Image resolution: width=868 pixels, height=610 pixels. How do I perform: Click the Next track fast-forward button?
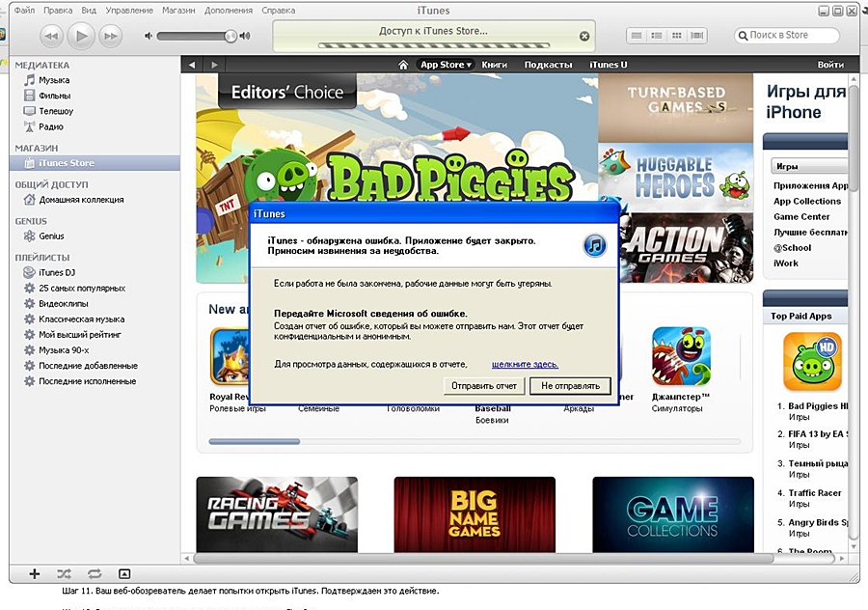coord(110,36)
